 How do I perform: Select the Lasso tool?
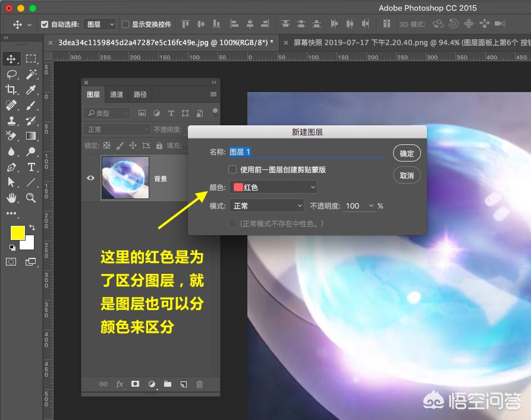(x=12, y=74)
